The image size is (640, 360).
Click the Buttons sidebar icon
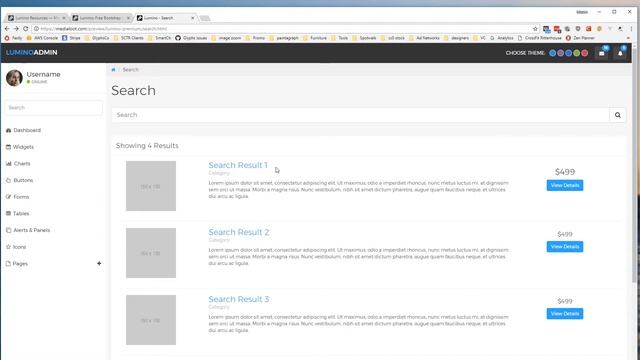[x=9, y=180]
